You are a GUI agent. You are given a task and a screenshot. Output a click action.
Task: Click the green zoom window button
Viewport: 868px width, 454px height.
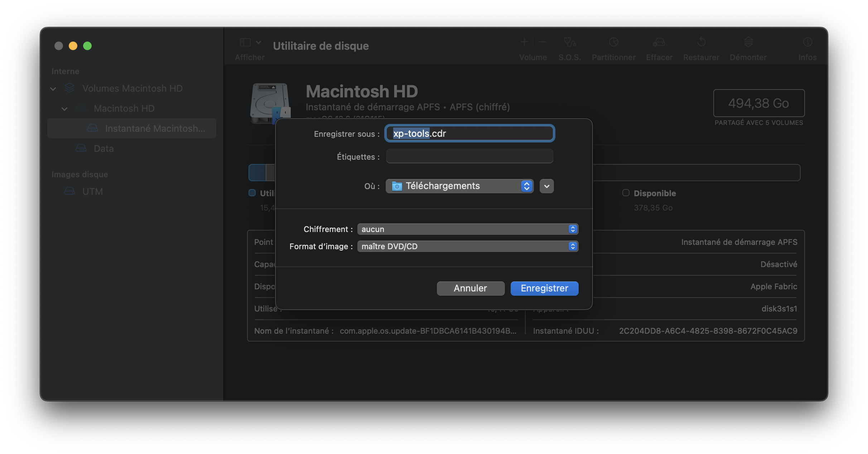pos(87,46)
